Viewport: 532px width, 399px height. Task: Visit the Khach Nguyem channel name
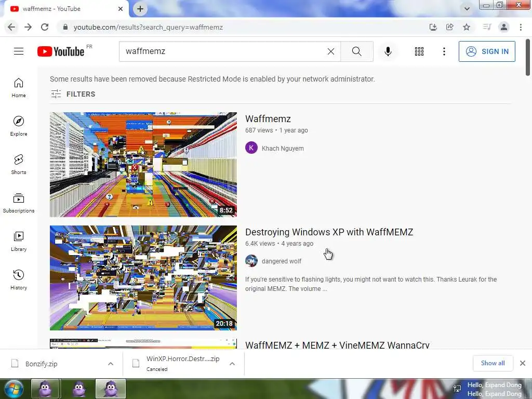tap(283, 148)
